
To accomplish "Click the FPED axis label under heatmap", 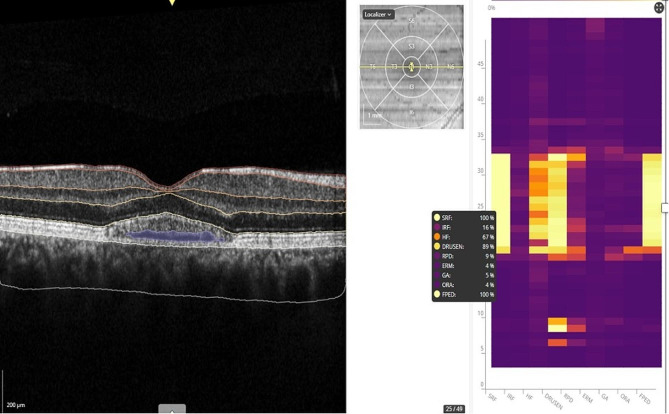I will (x=645, y=399).
